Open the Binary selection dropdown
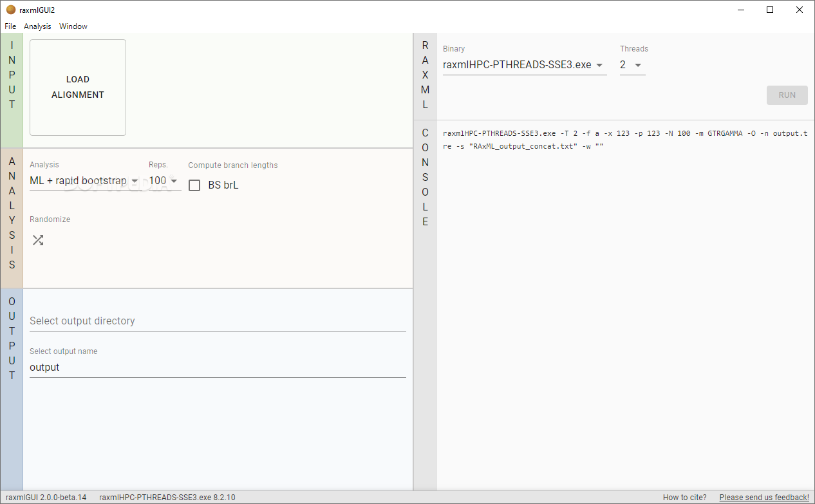 [525, 65]
